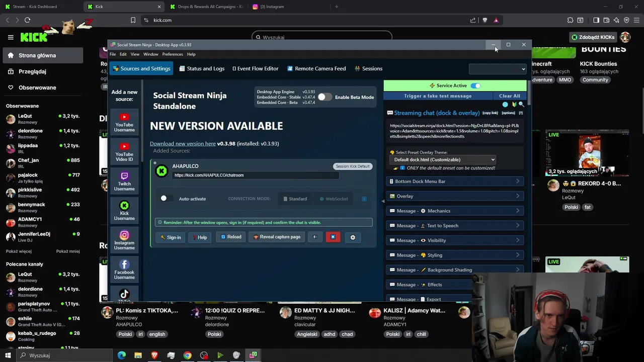Click the Clear All button
Image resolution: width=644 pixels, height=362 pixels.
(510, 96)
